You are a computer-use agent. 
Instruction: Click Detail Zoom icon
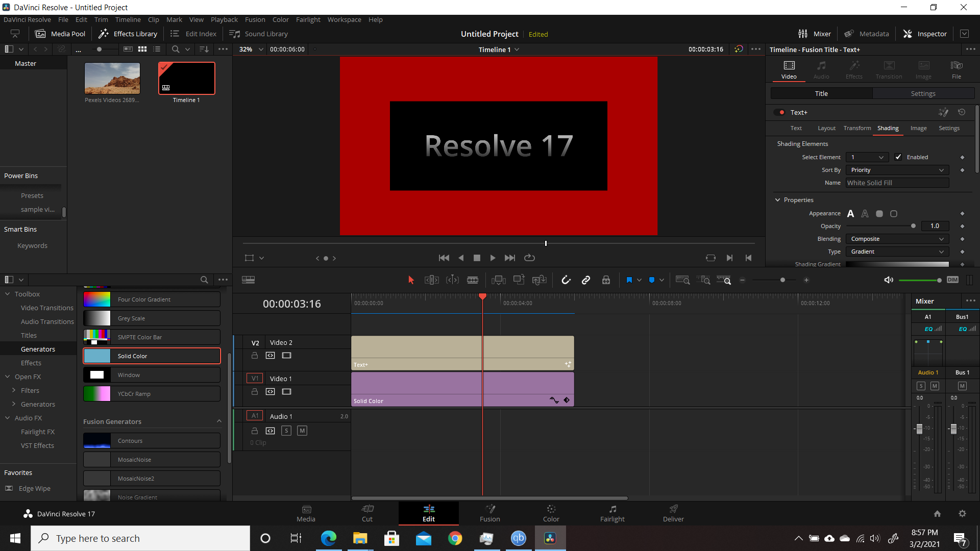(703, 280)
